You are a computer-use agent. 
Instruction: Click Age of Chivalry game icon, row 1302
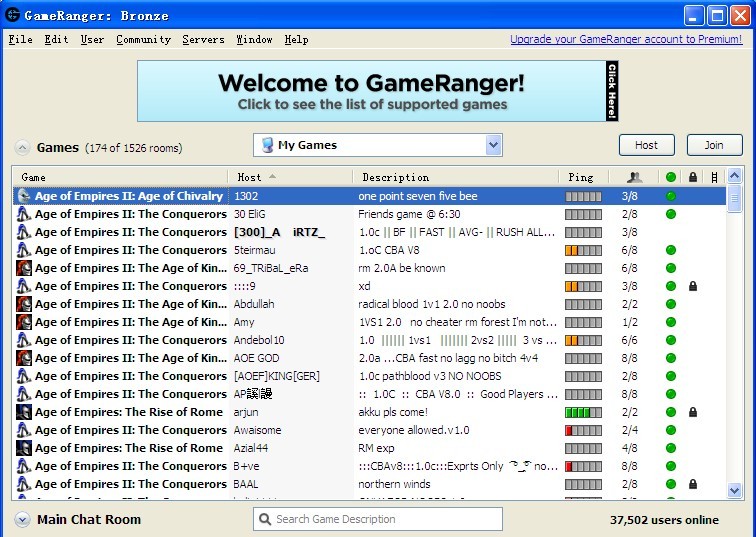pyautogui.click(x=24, y=196)
